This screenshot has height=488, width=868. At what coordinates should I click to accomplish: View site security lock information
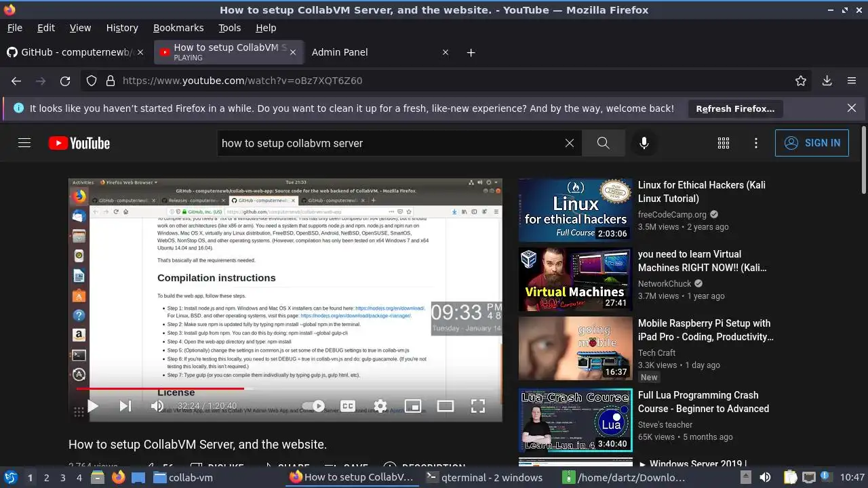point(111,81)
